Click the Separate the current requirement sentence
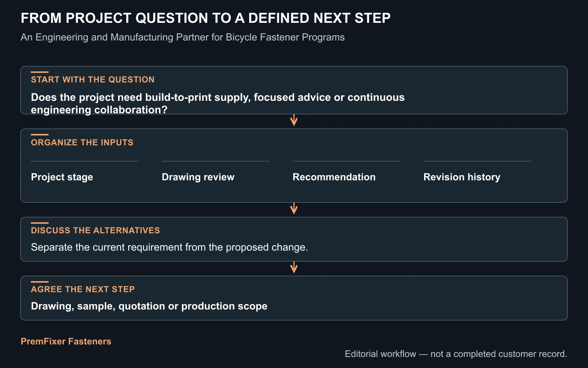 169,247
